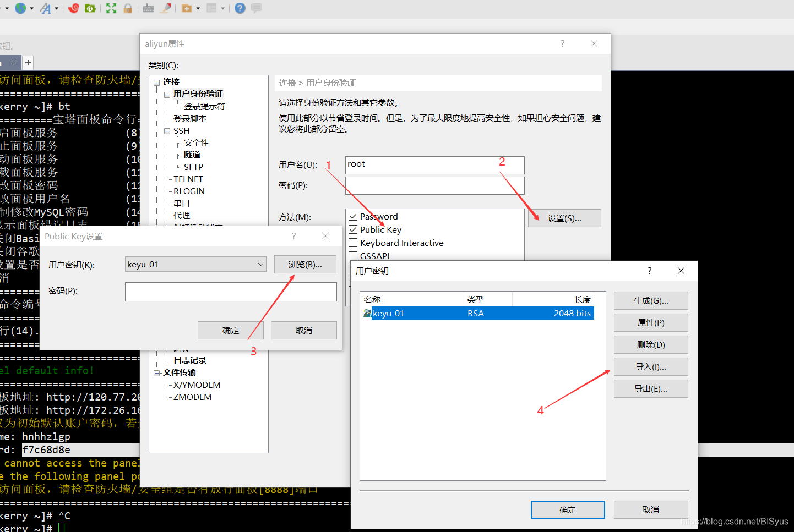Select 登录提示符 in category tree
Image resolution: width=794 pixels, height=532 pixels.
tap(204, 106)
